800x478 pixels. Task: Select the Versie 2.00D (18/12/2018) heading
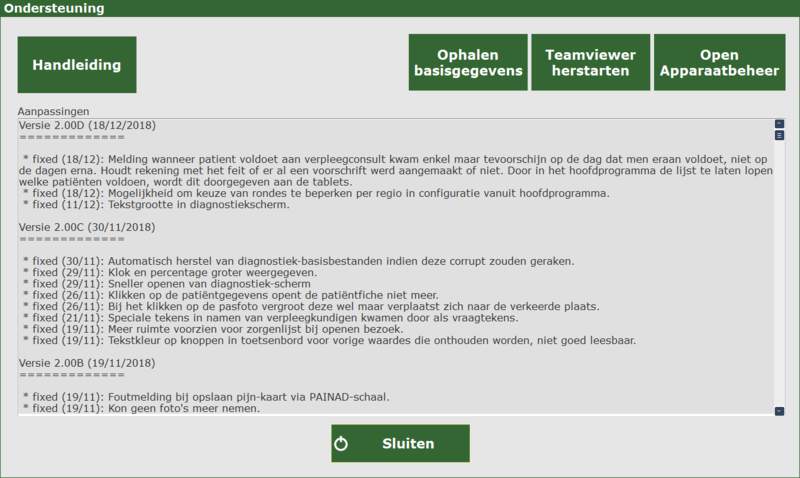pyautogui.click(x=87, y=125)
